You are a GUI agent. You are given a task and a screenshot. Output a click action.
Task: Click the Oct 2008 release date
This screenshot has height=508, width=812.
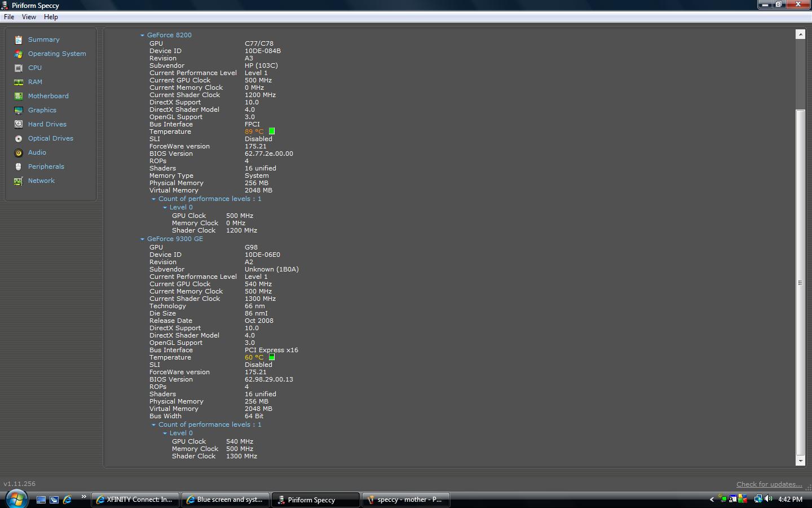pos(259,321)
